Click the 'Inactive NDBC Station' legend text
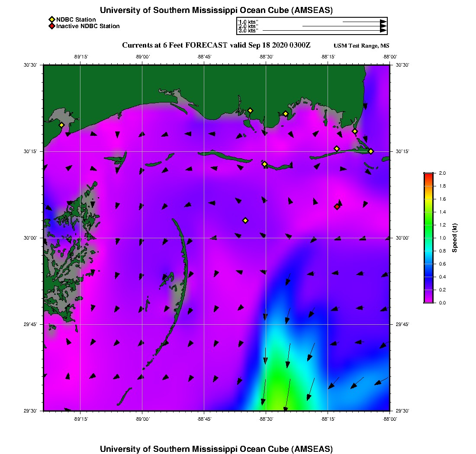 [88, 26]
